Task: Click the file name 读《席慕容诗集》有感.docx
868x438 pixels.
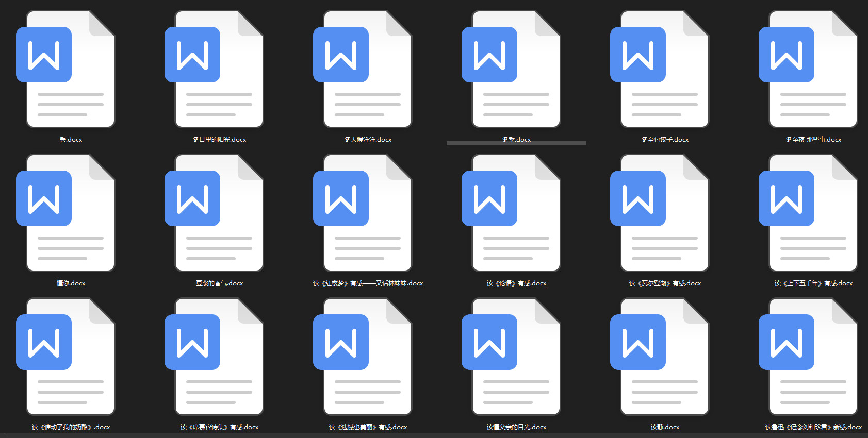Action: point(220,427)
